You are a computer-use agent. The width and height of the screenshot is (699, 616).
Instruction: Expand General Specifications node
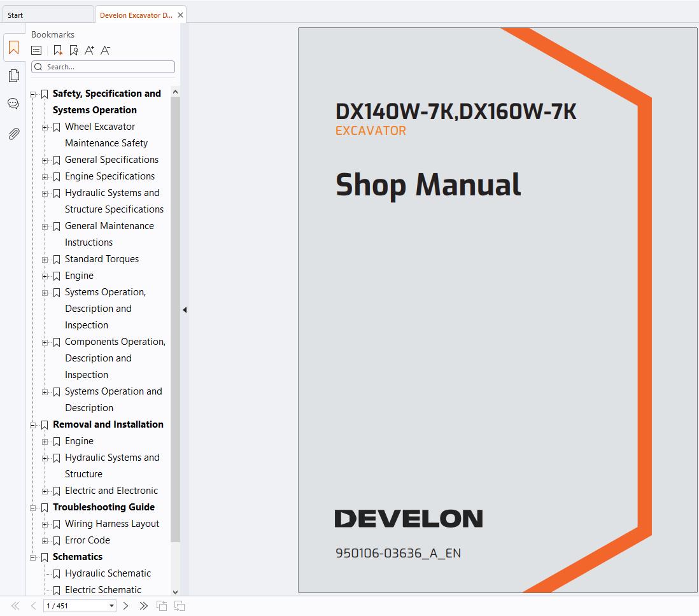(45, 160)
